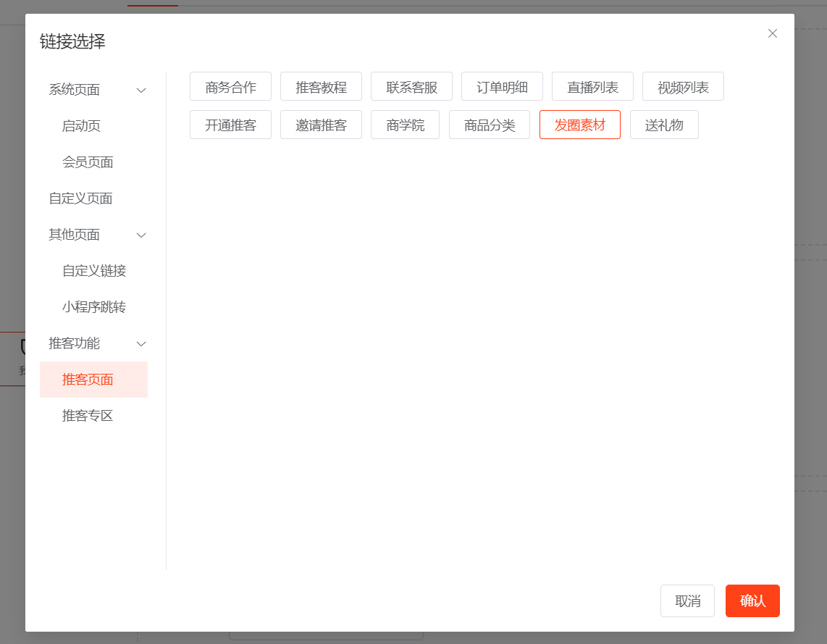Viewport: 827px width, 644px height.
Task: Open 会员页面 in the sidebar
Action: pyautogui.click(x=88, y=162)
